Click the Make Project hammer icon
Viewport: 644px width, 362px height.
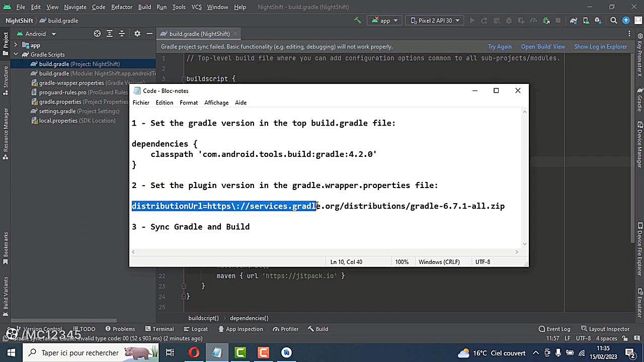[358, 21]
